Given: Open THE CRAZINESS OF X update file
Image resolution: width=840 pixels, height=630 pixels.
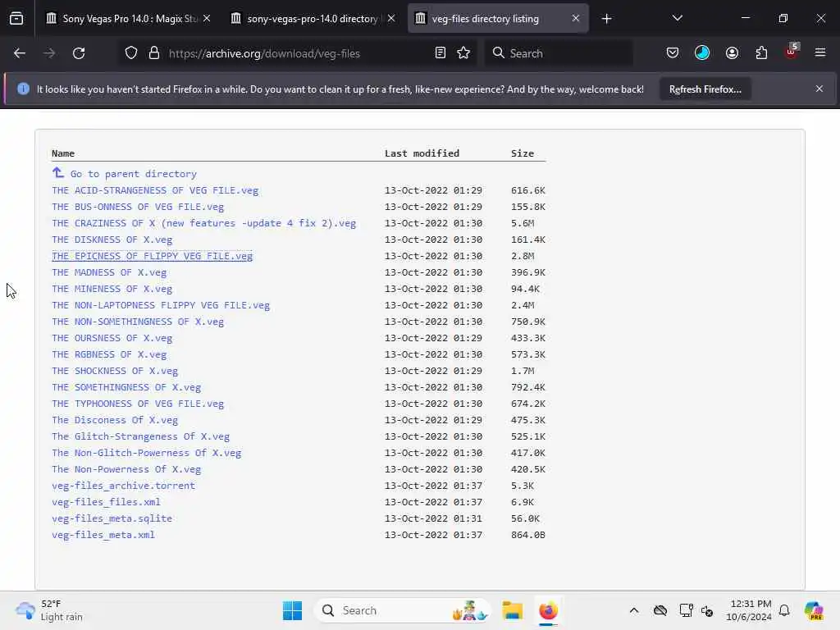Looking at the screenshot, I should (203, 223).
